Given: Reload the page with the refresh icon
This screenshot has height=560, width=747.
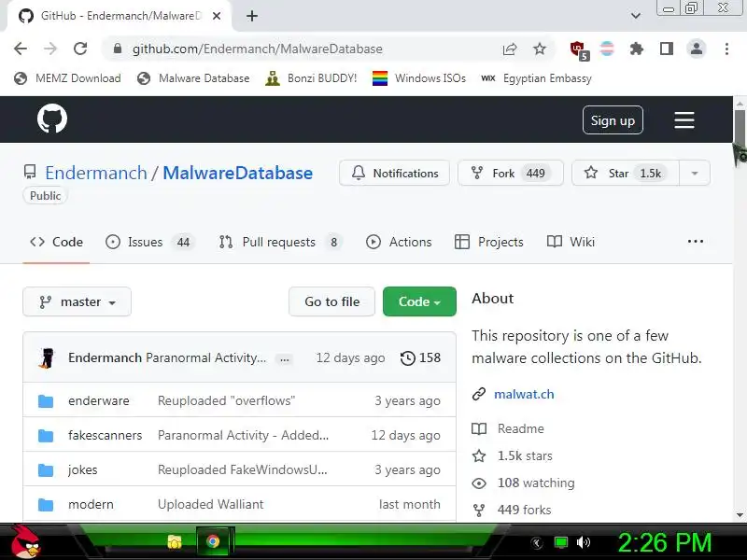Looking at the screenshot, I should [80, 49].
